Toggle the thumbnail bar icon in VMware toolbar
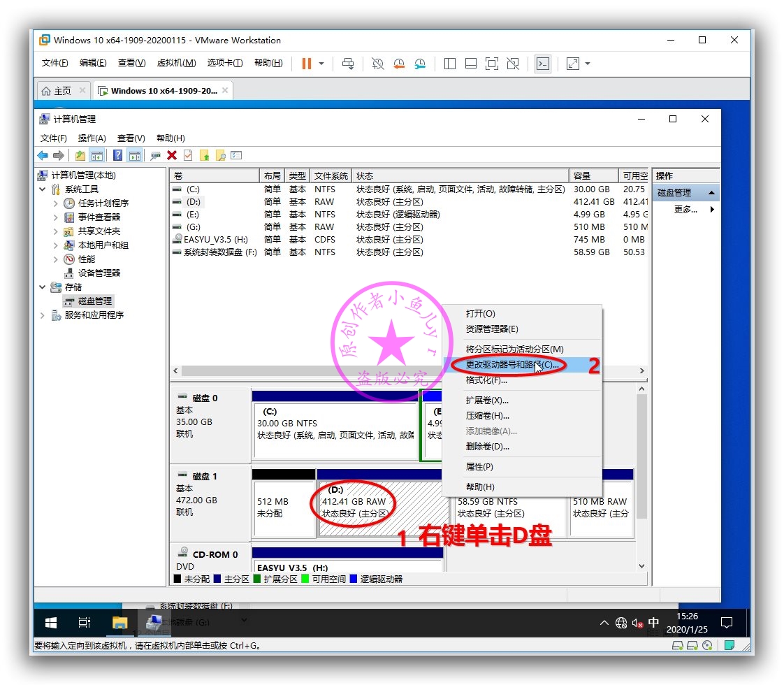This screenshot has width=784, height=685. pos(471,64)
